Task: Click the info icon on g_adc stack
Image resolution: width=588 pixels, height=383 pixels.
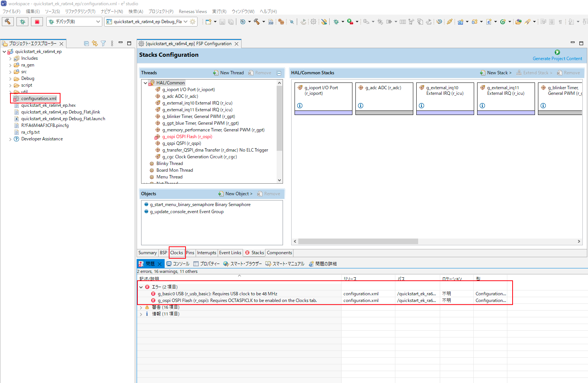Action: [x=361, y=106]
